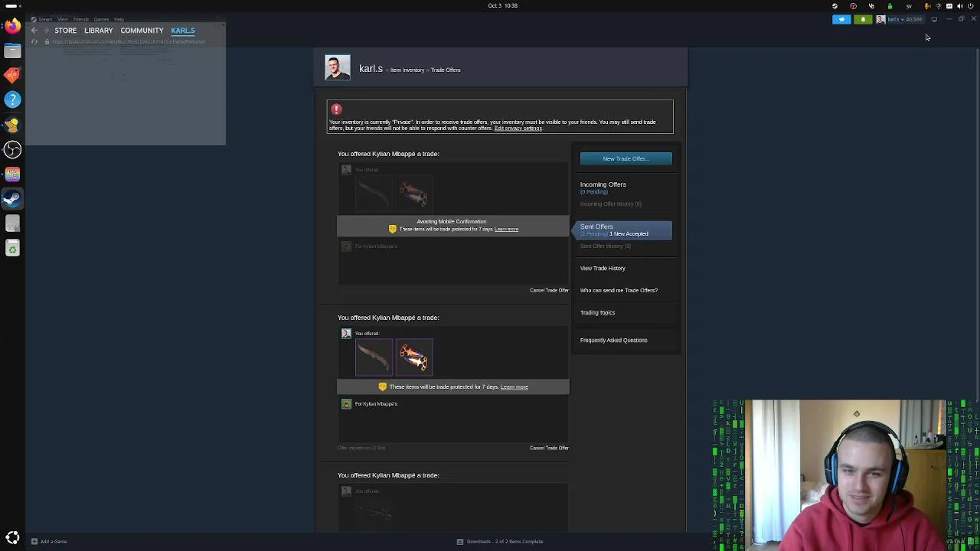Open the volume speaker icon in the top bar

[959, 6]
